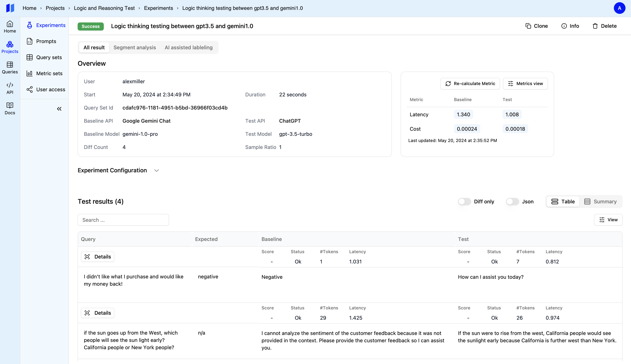Open the View columns dropdown

(608, 220)
